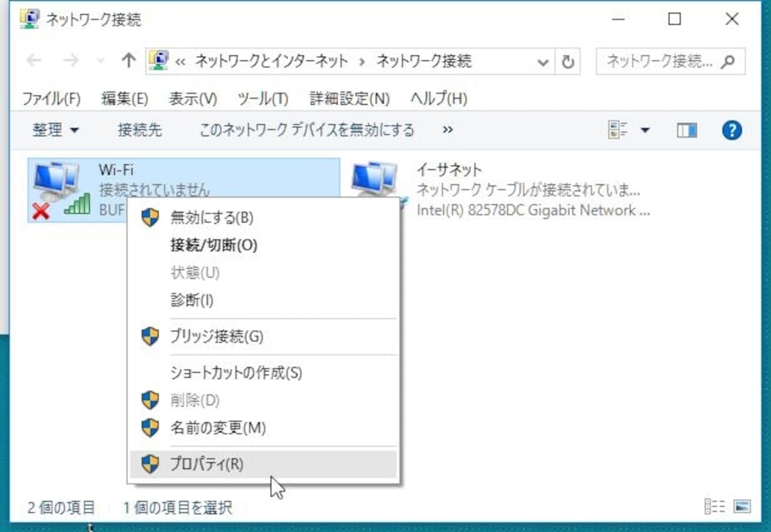This screenshot has height=532, width=771.
Task: Switch to details view in status bar
Action: [714, 506]
